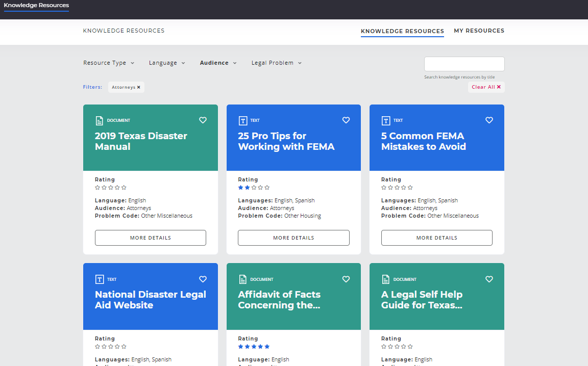Screen dimensions: 588x366
Task: Switch to the Knowledge Resources tab
Action: tap(402, 31)
